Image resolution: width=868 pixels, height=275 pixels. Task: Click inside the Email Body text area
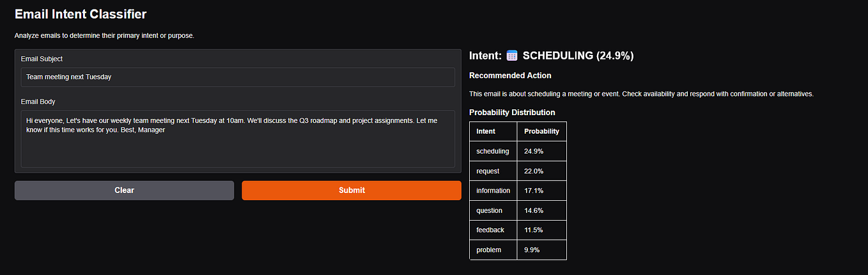[238, 139]
